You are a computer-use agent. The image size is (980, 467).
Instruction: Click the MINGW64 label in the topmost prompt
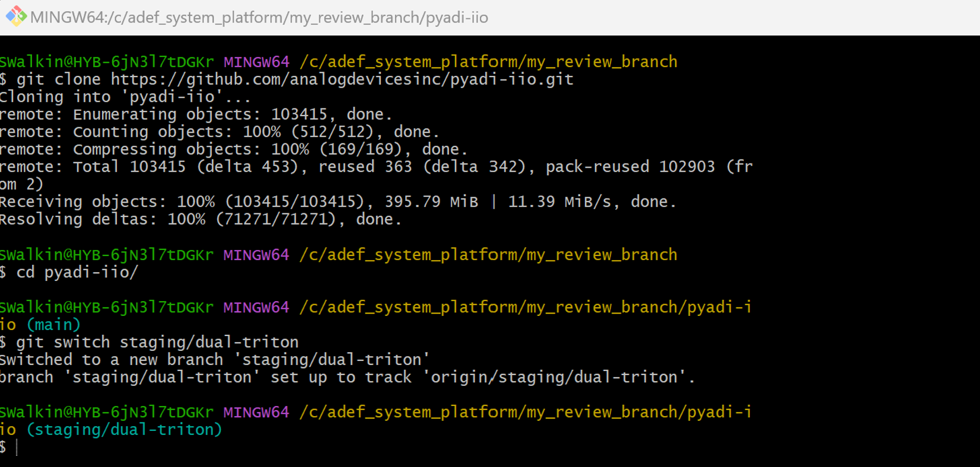[x=256, y=62]
